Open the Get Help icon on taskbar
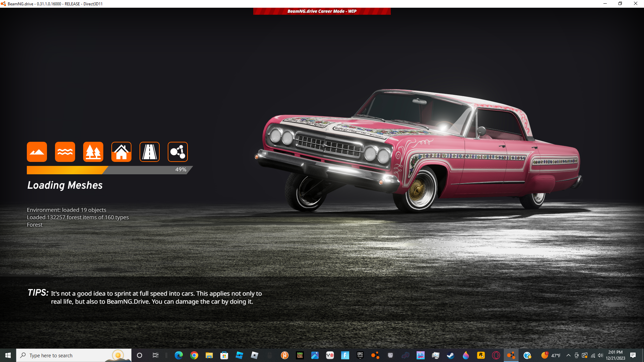Image resolution: width=644 pixels, height=362 pixels. point(527,355)
